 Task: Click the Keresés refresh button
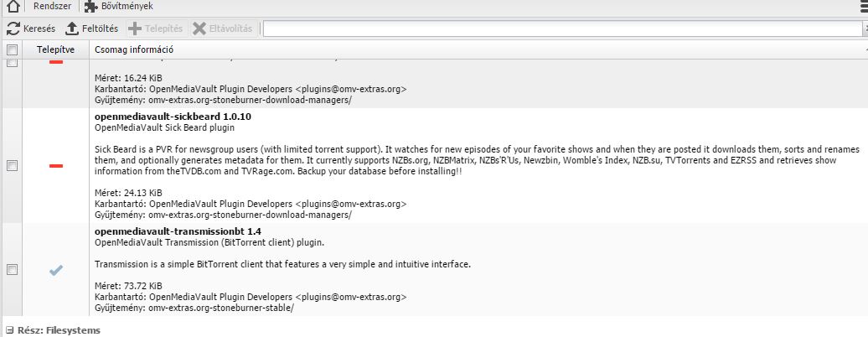[31, 29]
